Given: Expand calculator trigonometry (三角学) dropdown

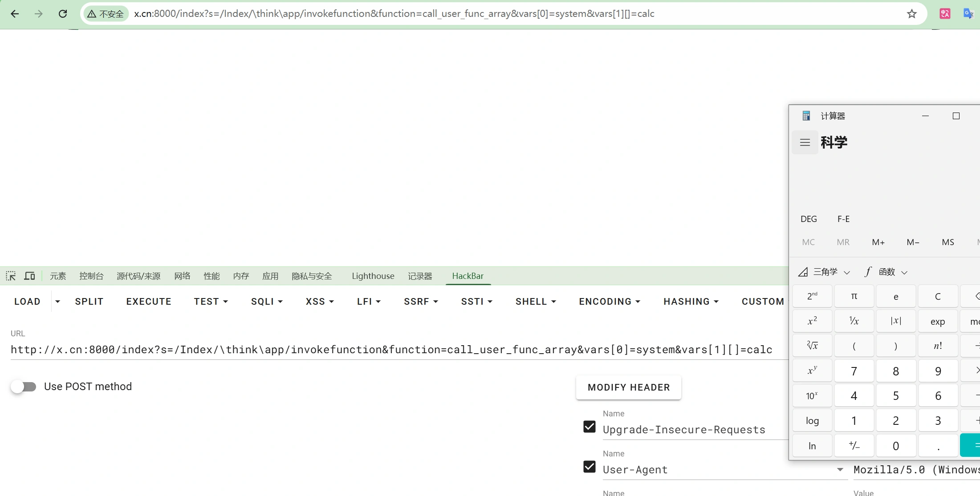Looking at the screenshot, I should point(825,272).
